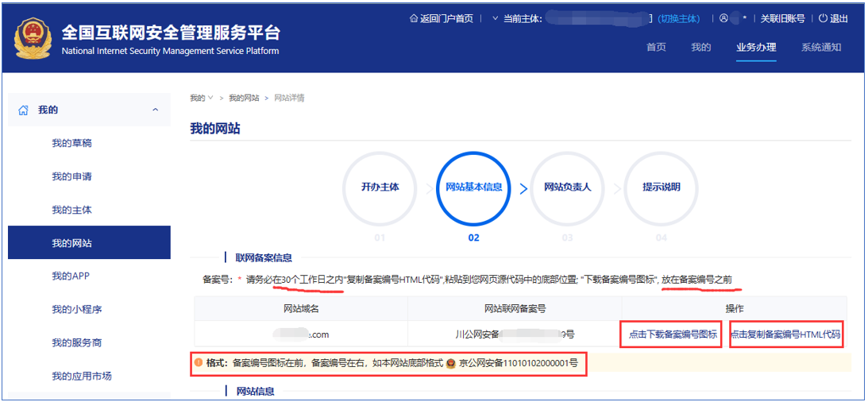Click the power icon next to 退出
This screenshot has width=868, height=402.
point(823,18)
